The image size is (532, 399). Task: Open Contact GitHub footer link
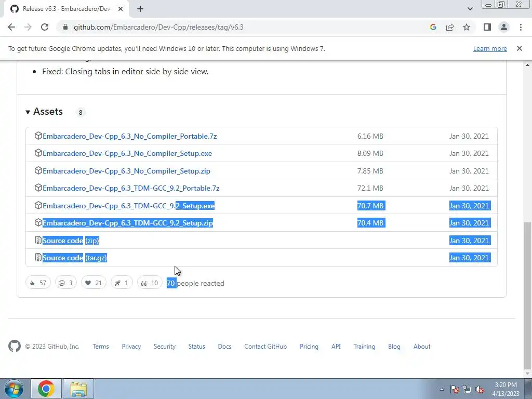(x=265, y=347)
